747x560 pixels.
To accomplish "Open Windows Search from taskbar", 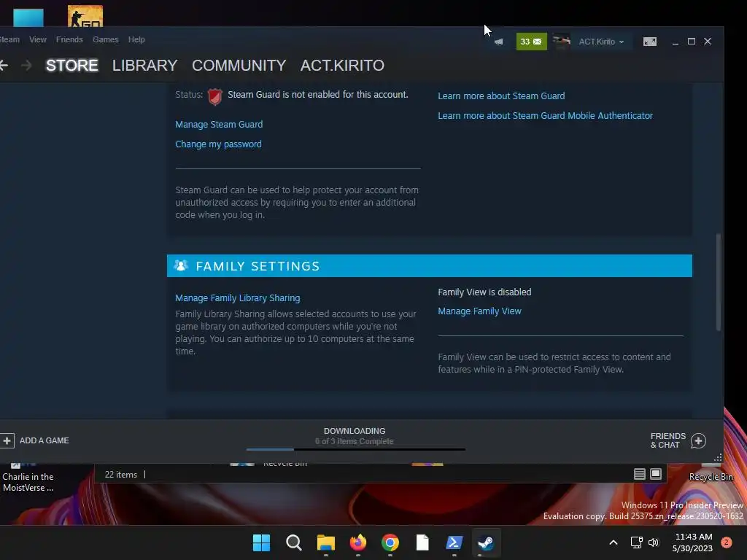I will [x=293, y=542].
